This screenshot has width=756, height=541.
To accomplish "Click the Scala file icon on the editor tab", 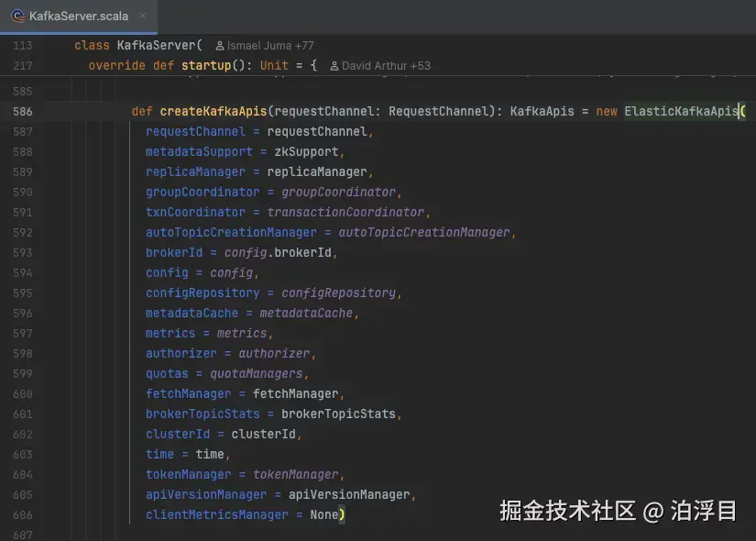I will pyautogui.click(x=18, y=16).
